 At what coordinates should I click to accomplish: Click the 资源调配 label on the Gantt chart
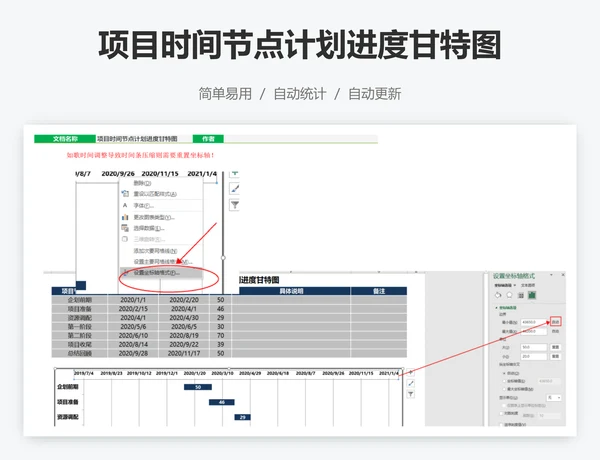pyautogui.click(x=68, y=417)
